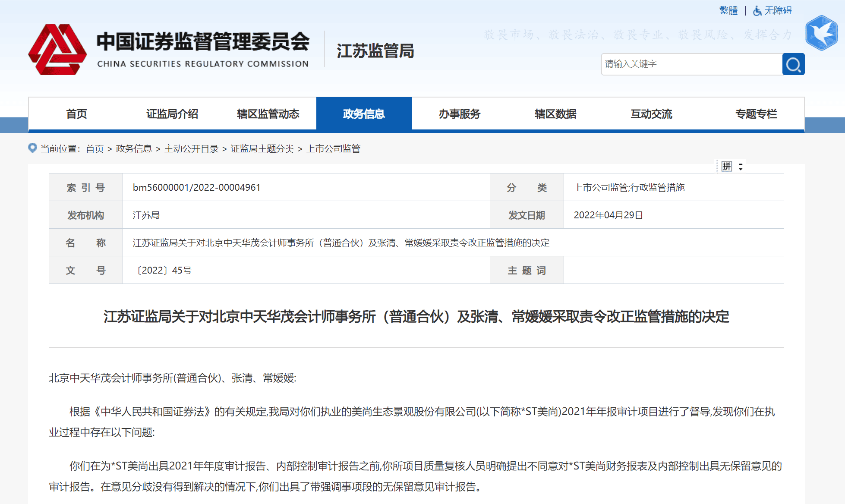Go to 辖区数据 section
Screen dimensions: 845x504
(555, 114)
